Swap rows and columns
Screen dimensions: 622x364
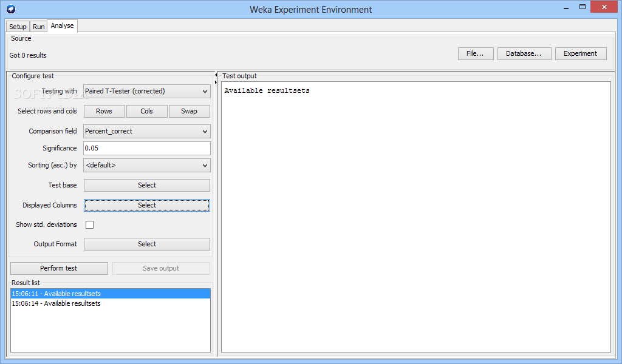point(190,111)
